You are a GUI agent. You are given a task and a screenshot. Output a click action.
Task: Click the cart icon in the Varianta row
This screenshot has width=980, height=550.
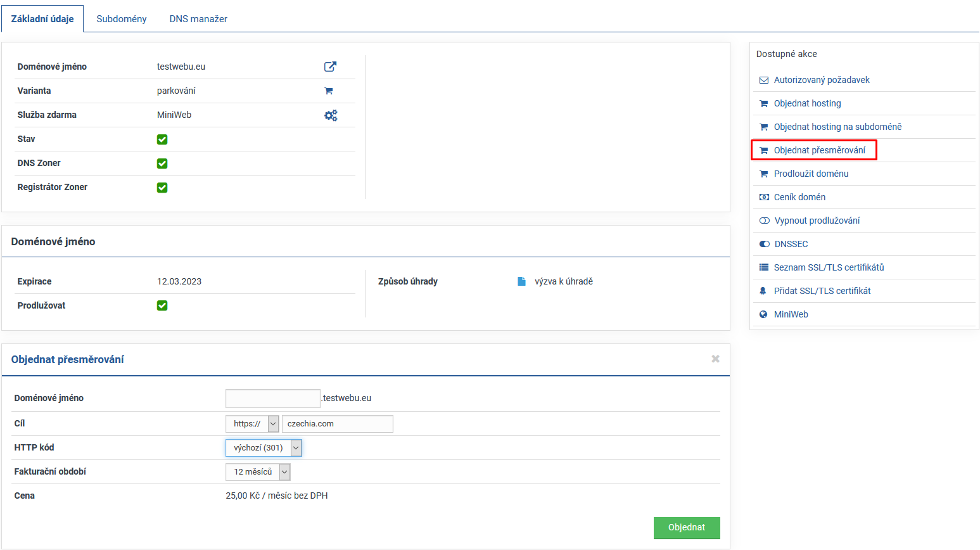pyautogui.click(x=329, y=91)
